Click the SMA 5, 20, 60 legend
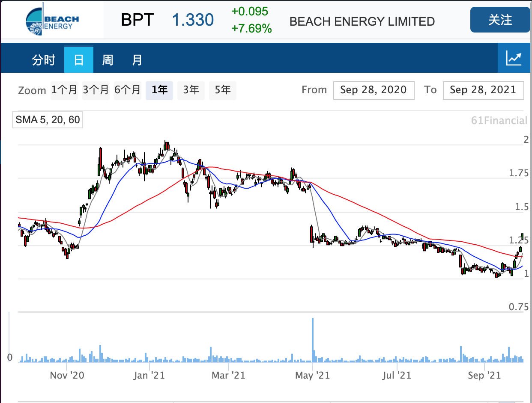This screenshot has width=532, height=403. [48, 120]
